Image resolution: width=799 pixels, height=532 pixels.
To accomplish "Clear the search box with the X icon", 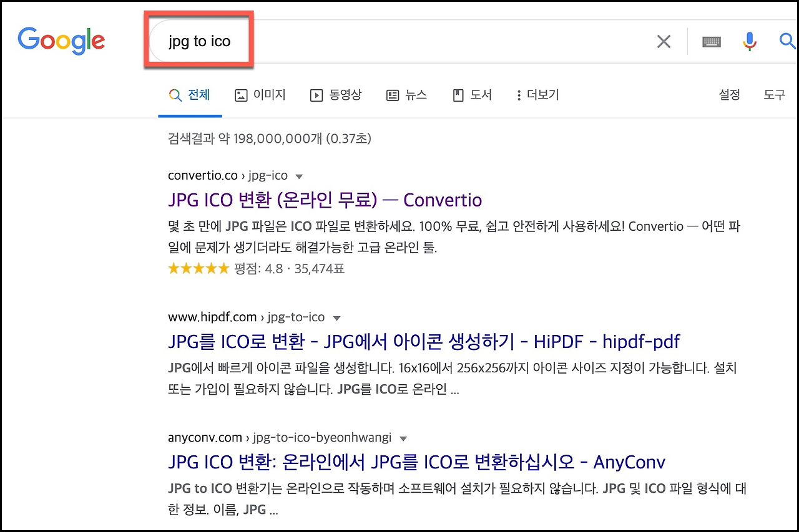I will pyautogui.click(x=664, y=42).
